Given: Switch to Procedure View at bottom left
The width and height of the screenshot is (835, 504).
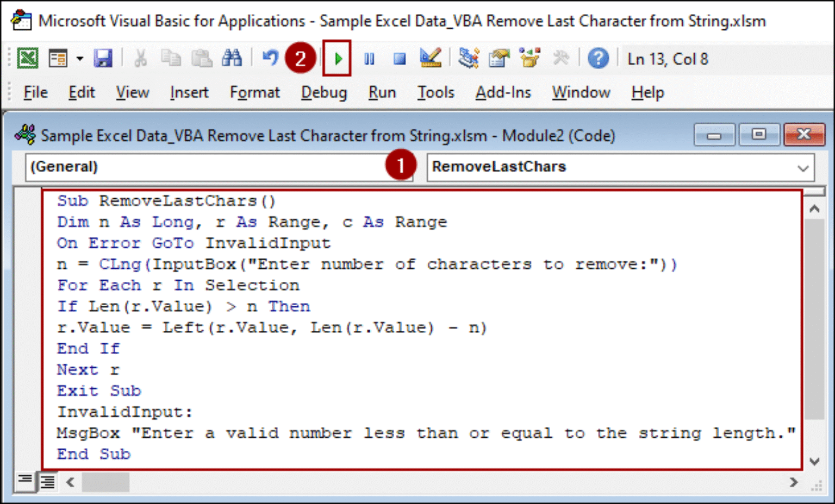Looking at the screenshot, I should pyautogui.click(x=25, y=482).
